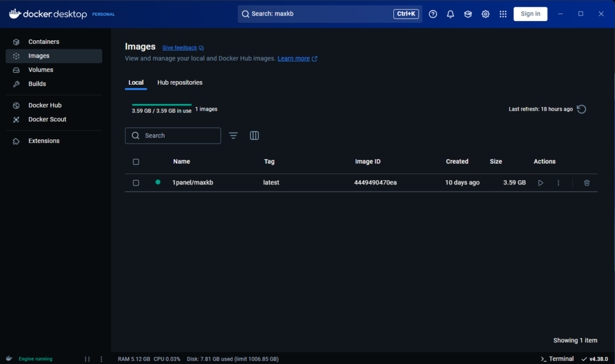Viewport: 615px width, 364px height.
Task: Click the image ID 4449490470ea
Action: coord(375,183)
